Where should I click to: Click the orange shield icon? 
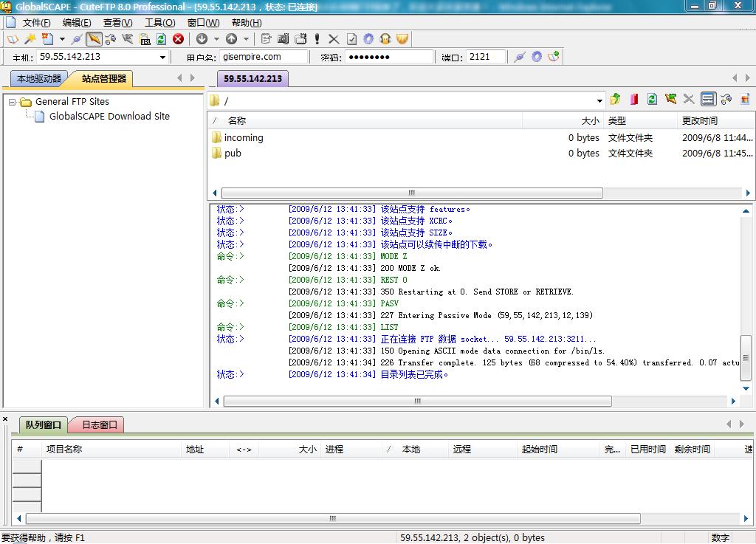click(402, 39)
